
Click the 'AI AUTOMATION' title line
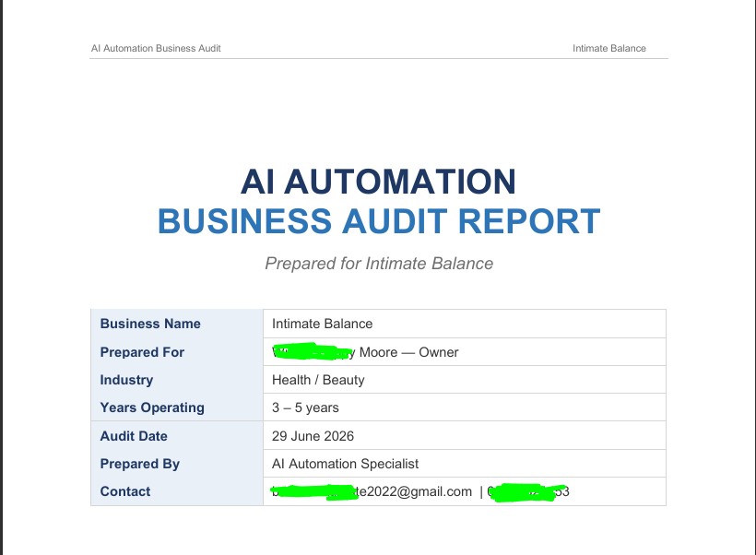379,182
